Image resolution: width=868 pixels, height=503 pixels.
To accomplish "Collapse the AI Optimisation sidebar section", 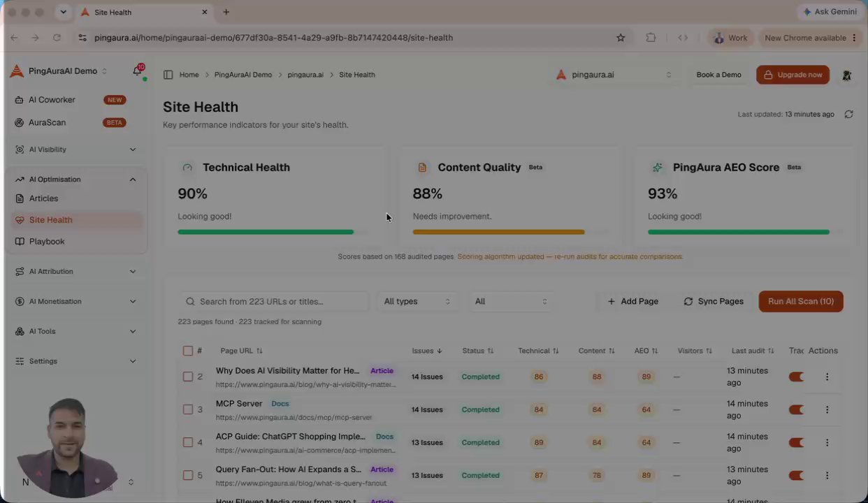I will click(76, 180).
